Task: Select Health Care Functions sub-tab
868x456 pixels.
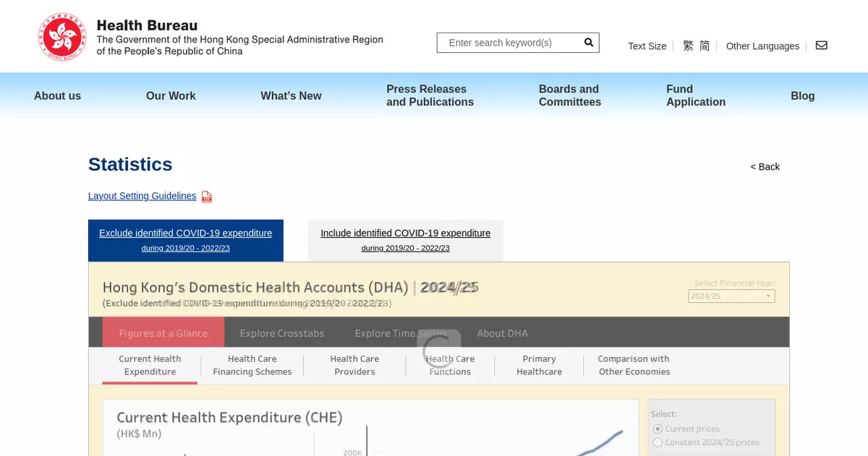Action: pos(450,365)
